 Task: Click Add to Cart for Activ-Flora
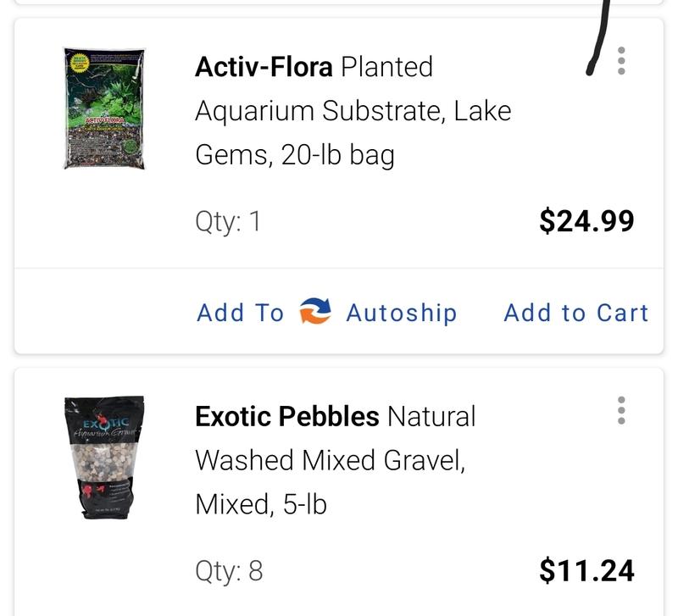[575, 313]
